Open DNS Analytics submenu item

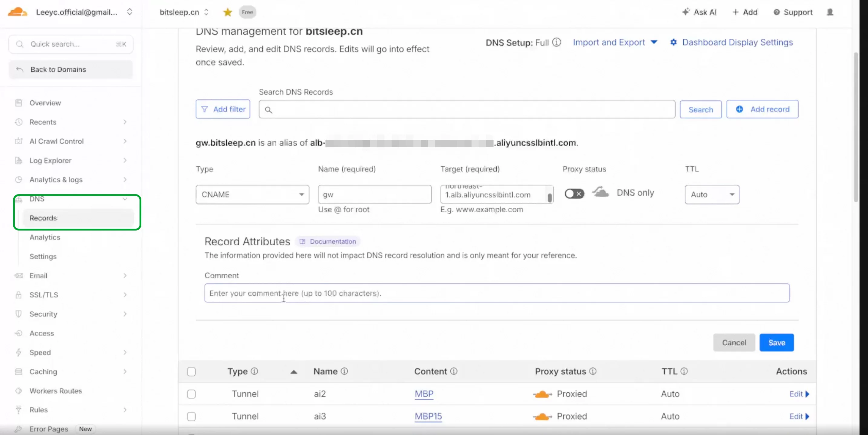45,237
